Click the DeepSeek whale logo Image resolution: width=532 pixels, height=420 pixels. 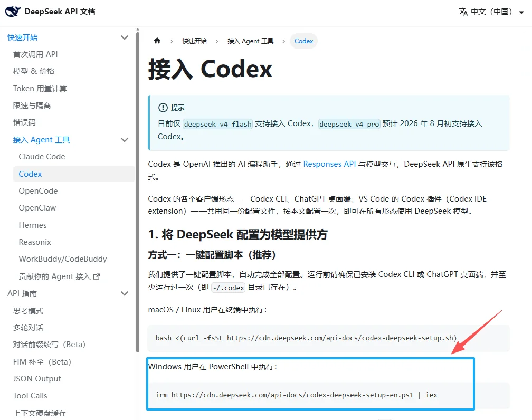coord(13,12)
